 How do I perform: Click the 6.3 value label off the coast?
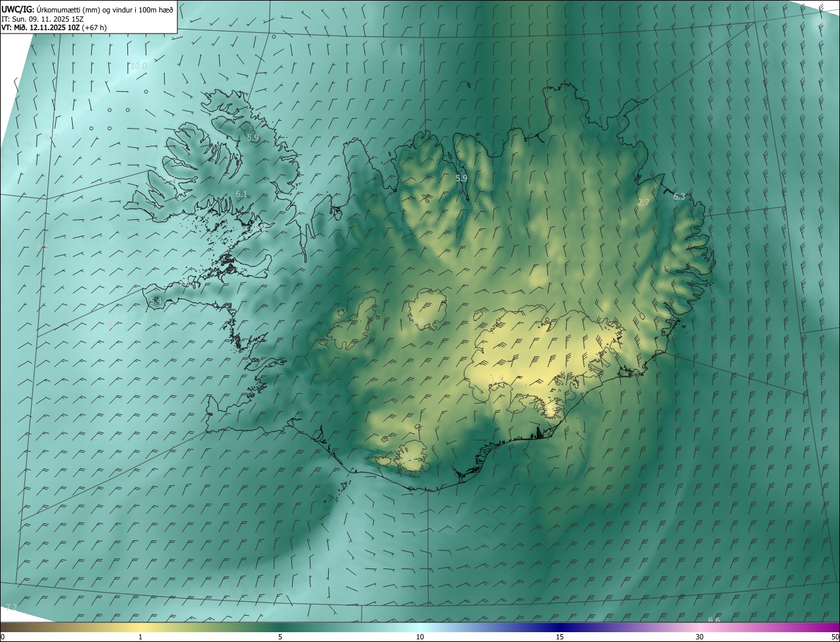coord(679,196)
